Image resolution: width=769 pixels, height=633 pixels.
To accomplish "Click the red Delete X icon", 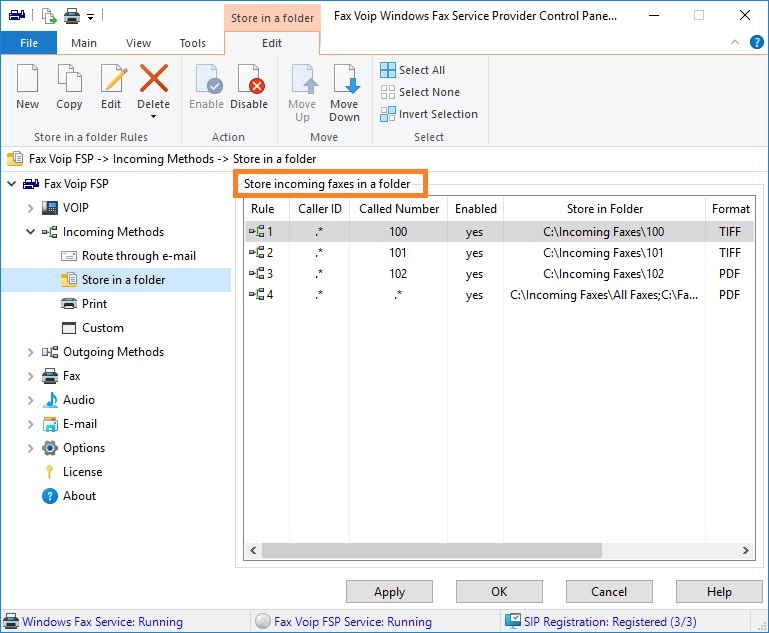I will tap(154, 78).
